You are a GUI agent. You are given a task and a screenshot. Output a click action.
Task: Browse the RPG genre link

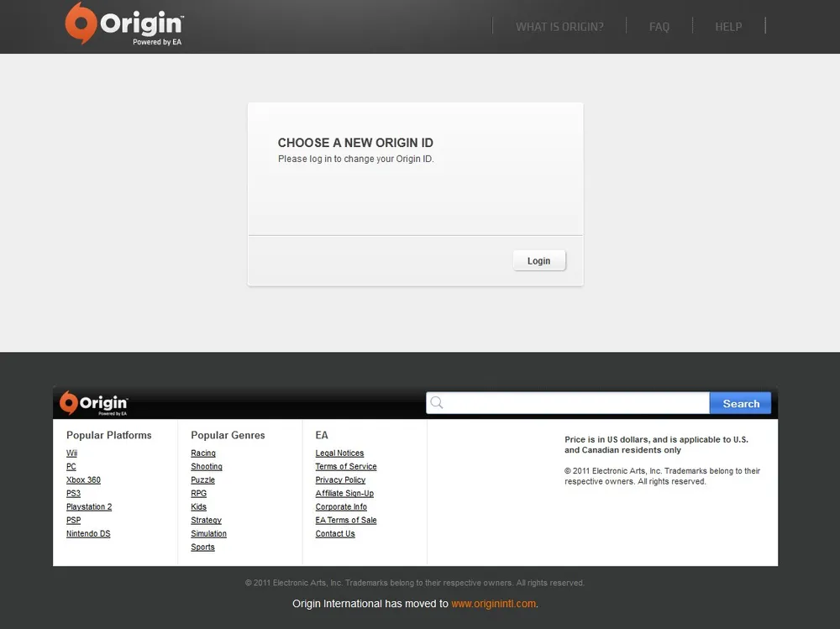[x=198, y=494]
